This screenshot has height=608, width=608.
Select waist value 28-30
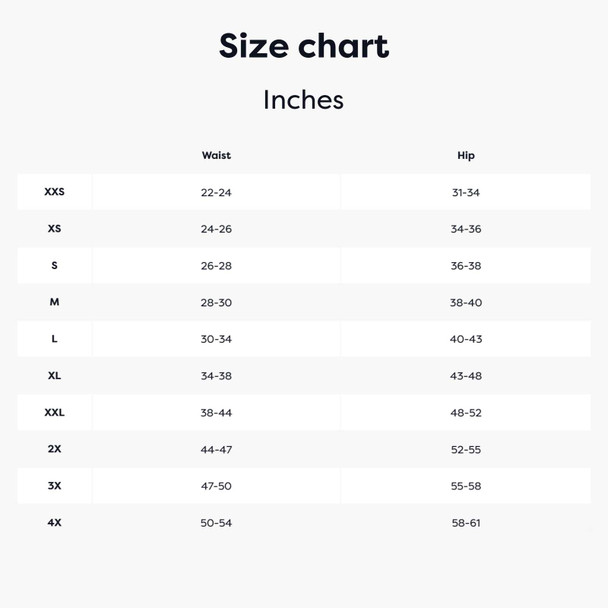pos(216,302)
